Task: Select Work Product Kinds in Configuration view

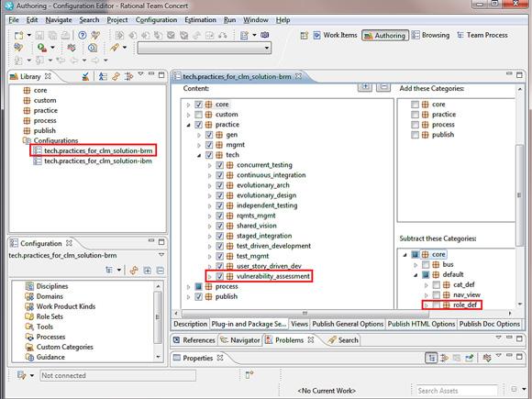Action: pyautogui.click(x=66, y=306)
